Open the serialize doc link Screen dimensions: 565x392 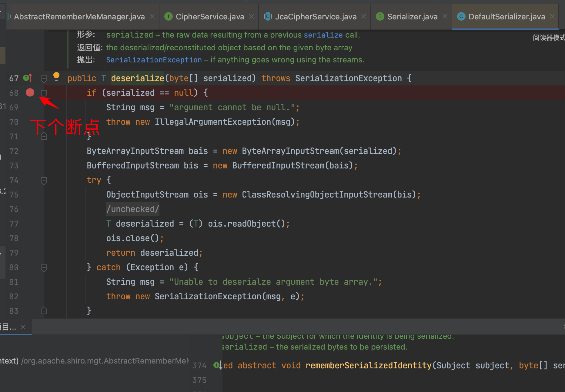pyautogui.click(x=323, y=35)
